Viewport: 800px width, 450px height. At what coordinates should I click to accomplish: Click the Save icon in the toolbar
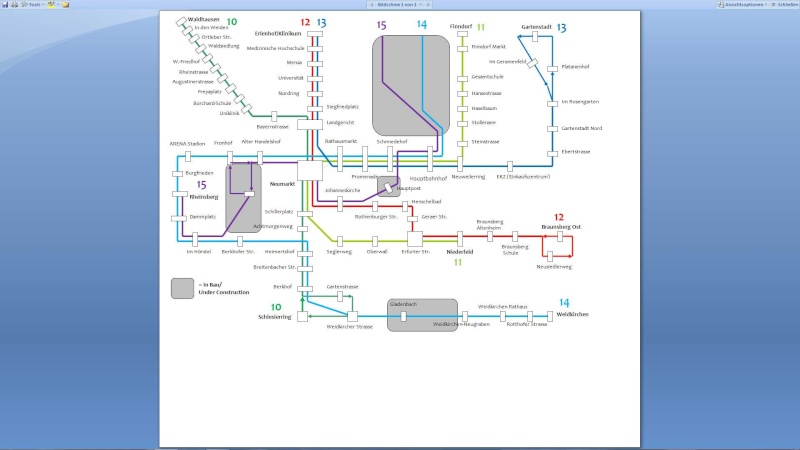coord(5,4)
